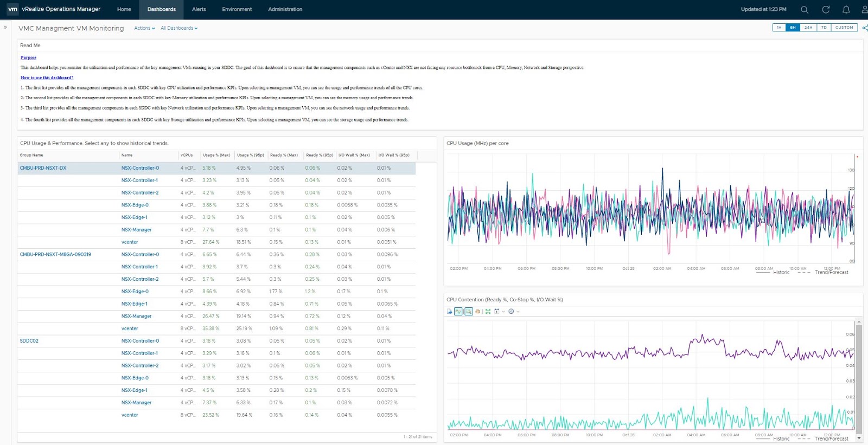The width and height of the screenshot is (868, 445).
Task: Open the NSX-Manager link under SDDC02
Action: pos(136,403)
